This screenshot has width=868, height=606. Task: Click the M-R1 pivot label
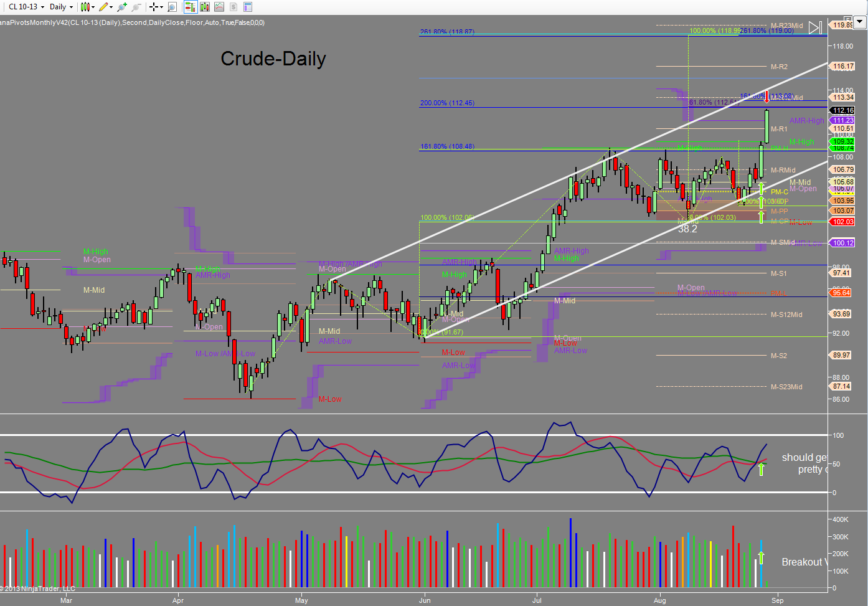pyautogui.click(x=779, y=130)
